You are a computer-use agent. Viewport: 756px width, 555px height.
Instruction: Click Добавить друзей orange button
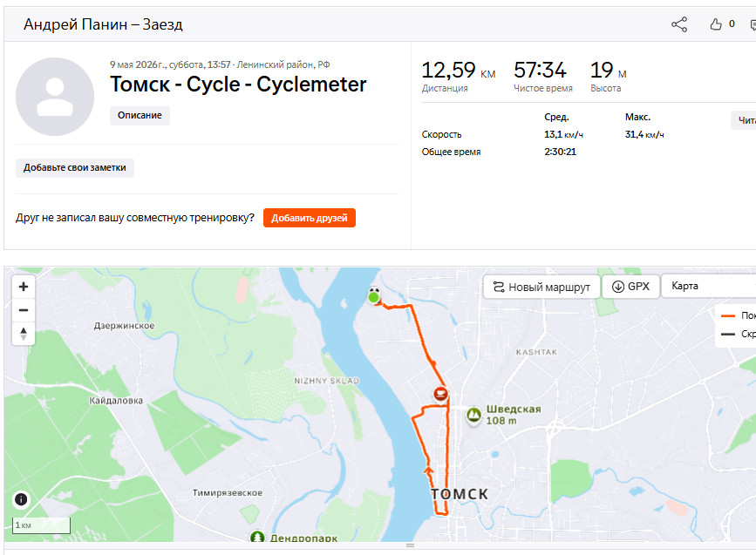pos(309,218)
